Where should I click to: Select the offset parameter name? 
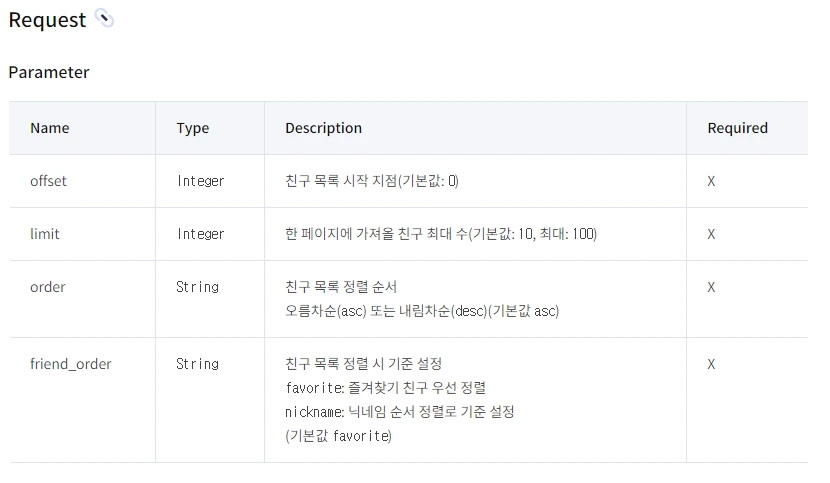(48, 181)
